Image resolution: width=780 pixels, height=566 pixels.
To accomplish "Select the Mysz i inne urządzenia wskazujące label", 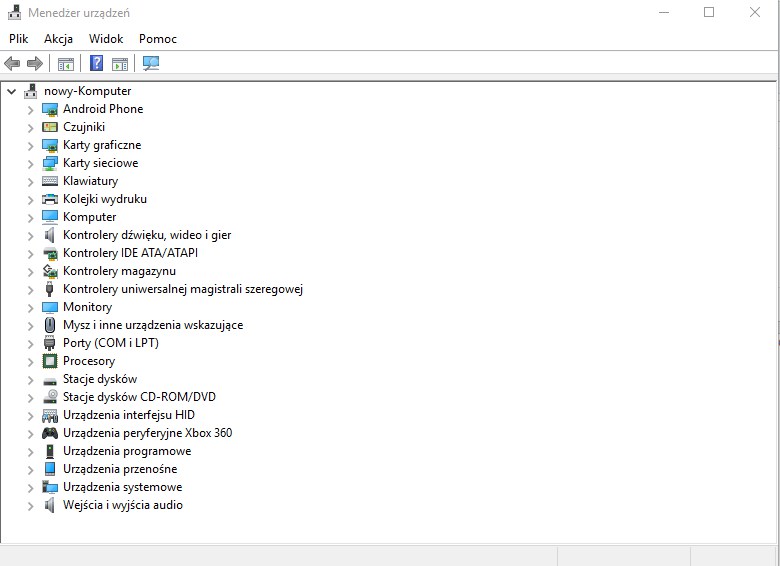I will [153, 325].
